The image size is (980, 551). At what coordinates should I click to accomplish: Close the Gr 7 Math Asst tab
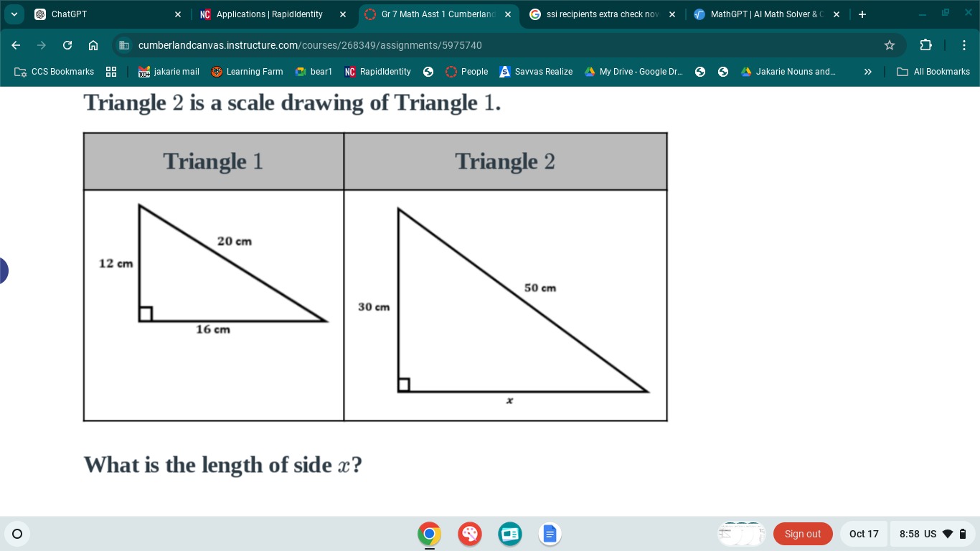[508, 14]
